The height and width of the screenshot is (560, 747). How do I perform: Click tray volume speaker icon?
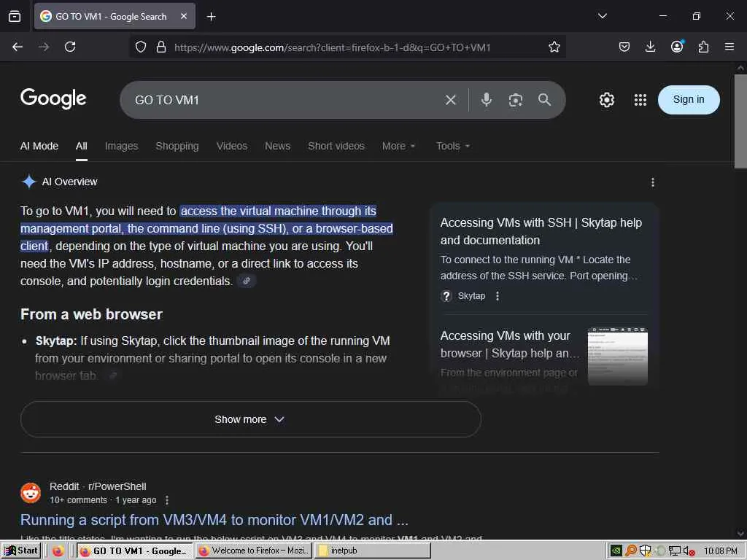pos(689,551)
